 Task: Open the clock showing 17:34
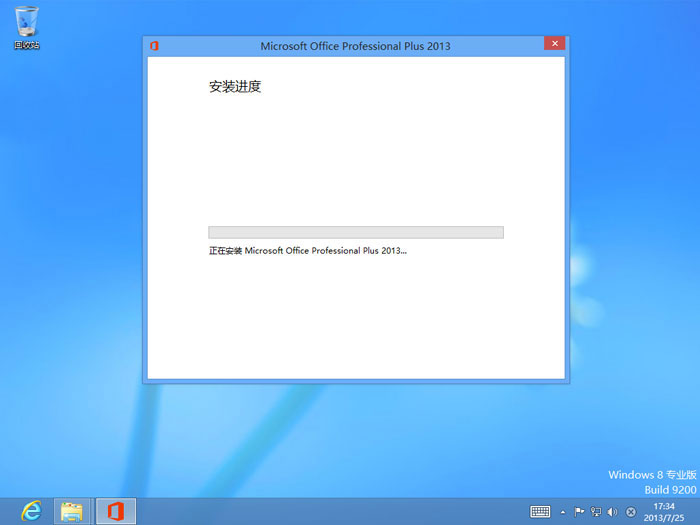point(663,506)
